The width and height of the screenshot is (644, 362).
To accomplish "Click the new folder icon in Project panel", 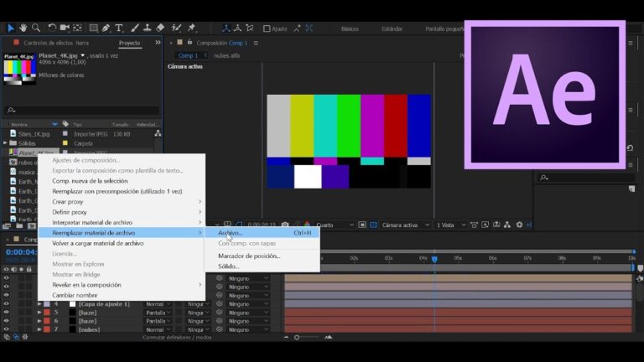I will pos(19,225).
